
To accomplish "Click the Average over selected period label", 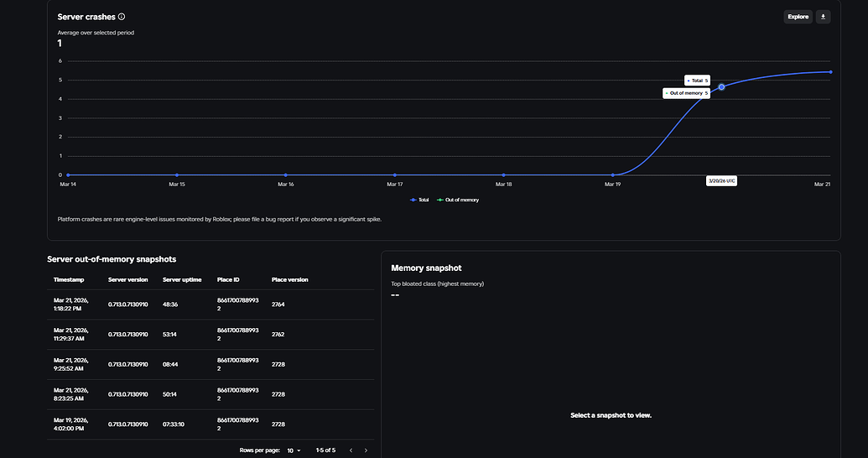I will click(x=96, y=33).
